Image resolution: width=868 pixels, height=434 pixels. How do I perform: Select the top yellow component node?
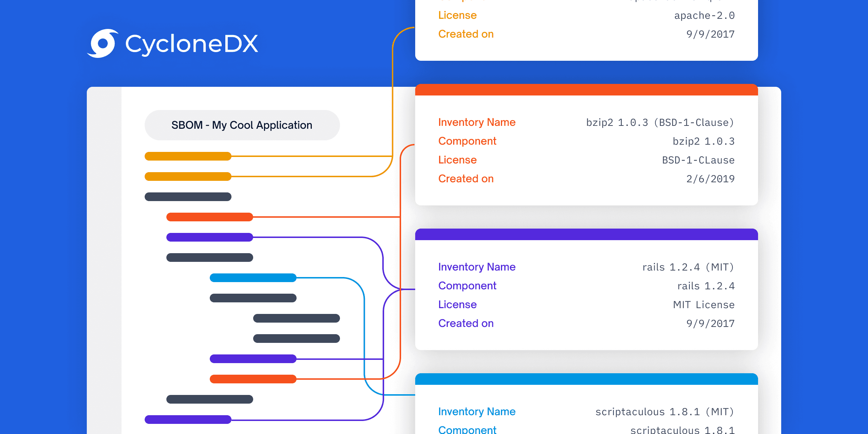click(x=187, y=156)
